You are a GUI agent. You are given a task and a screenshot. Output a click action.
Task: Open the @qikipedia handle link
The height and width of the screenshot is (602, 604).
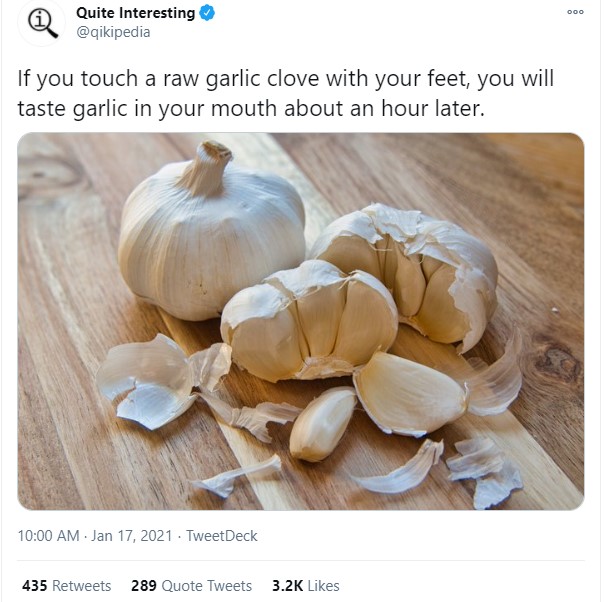click(113, 32)
